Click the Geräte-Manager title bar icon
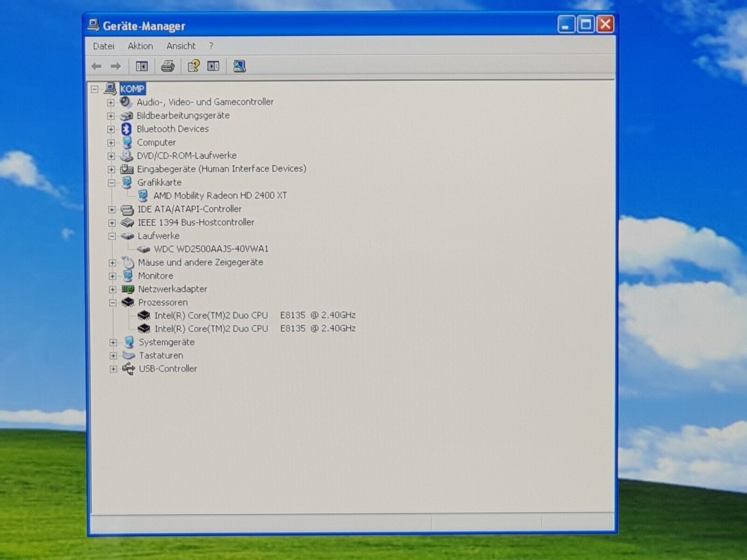The height and width of the screenshot is (560, 747). (x=93, y=25)
